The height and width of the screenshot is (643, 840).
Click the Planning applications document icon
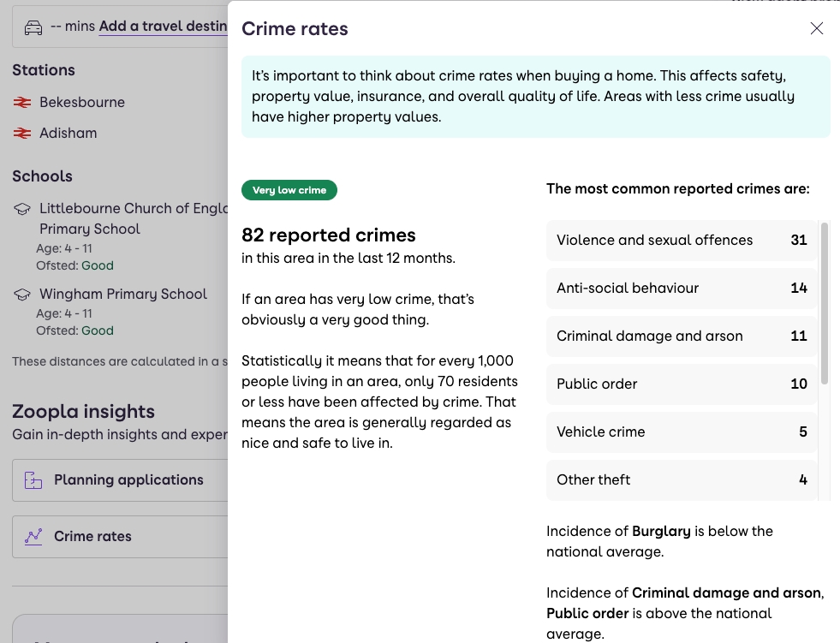pos(33,480)
